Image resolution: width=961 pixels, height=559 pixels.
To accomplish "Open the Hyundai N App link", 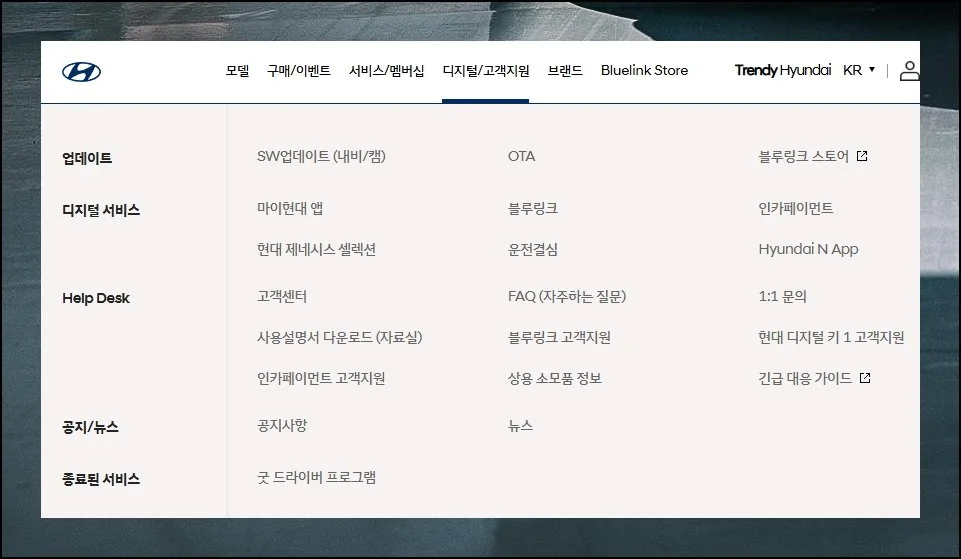I will tap(808, 249).
